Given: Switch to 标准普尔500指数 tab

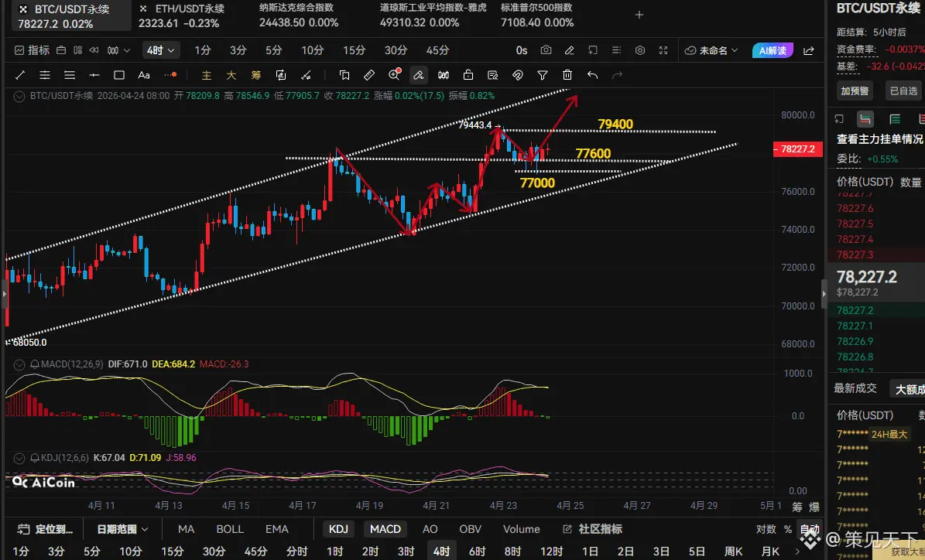Looking at the screenshot, I should (x=537, y=15).
